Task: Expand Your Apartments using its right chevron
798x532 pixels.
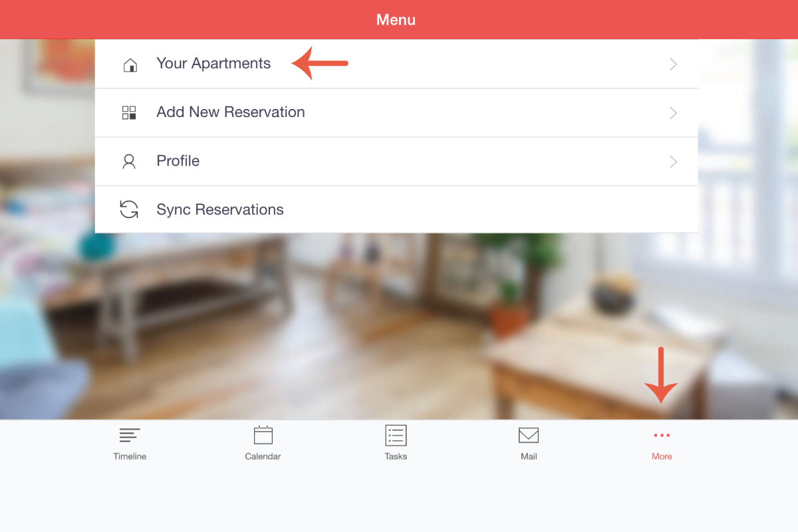Action: click(673, 65)
